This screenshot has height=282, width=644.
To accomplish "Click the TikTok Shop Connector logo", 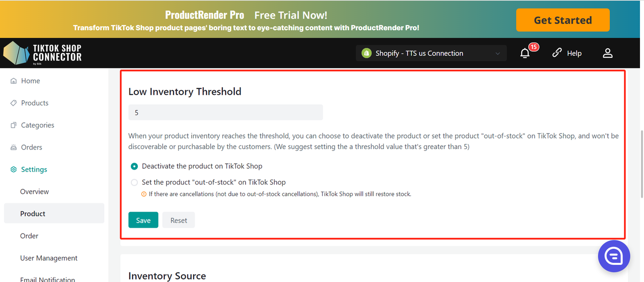I will [42, 53].
